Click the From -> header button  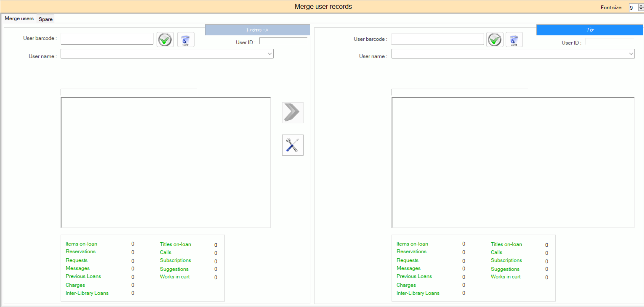(x=257, y=30)
